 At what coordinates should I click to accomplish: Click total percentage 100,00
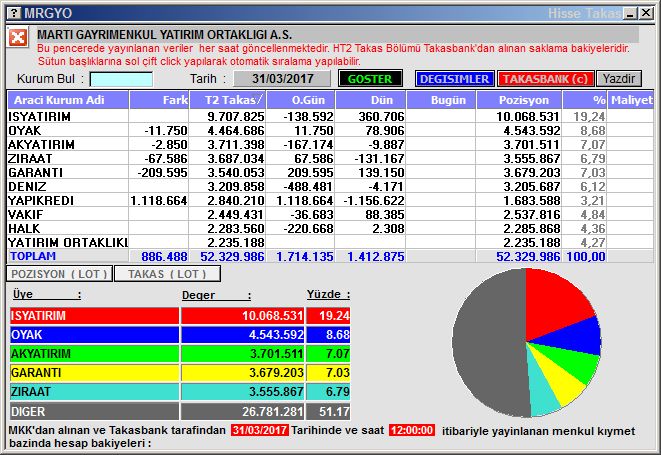(586, 256)
